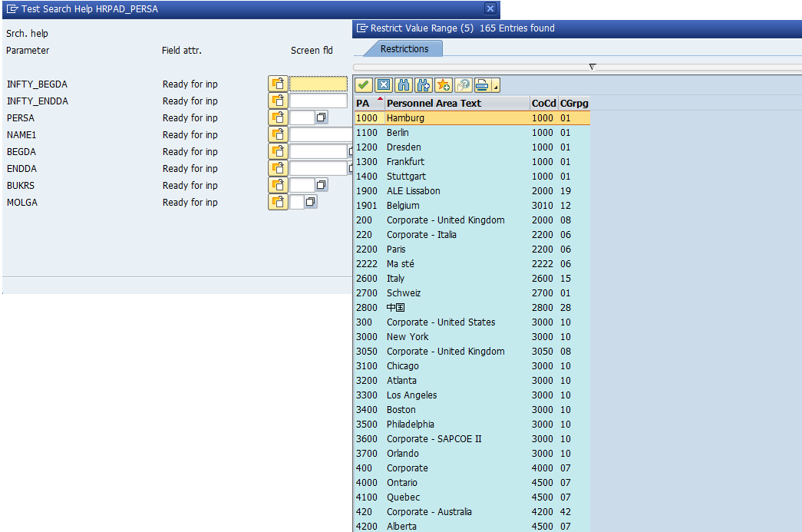Image resolution: width=802 pixels, height=532 pixels.
Task: Focus the NAME1 input field
Action: [x=321, y=134]
